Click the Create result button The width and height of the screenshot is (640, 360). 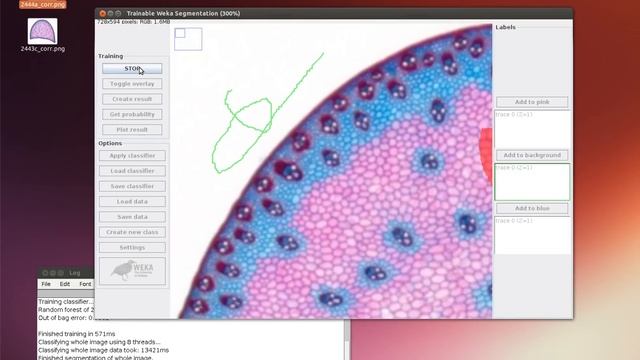point(132,99)
